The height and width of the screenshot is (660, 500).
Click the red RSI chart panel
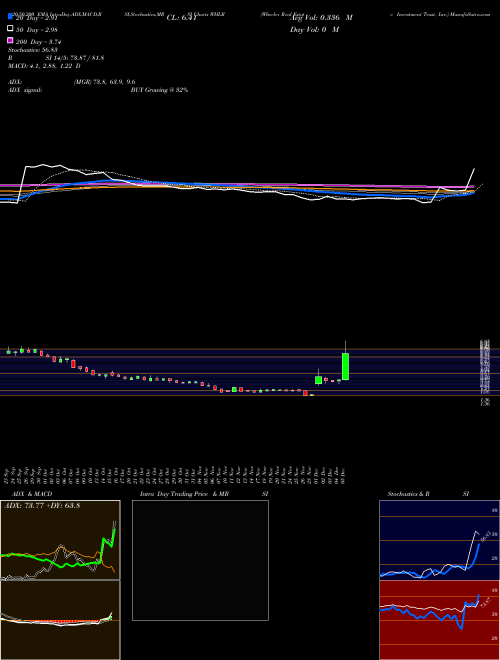click(439, 620)
